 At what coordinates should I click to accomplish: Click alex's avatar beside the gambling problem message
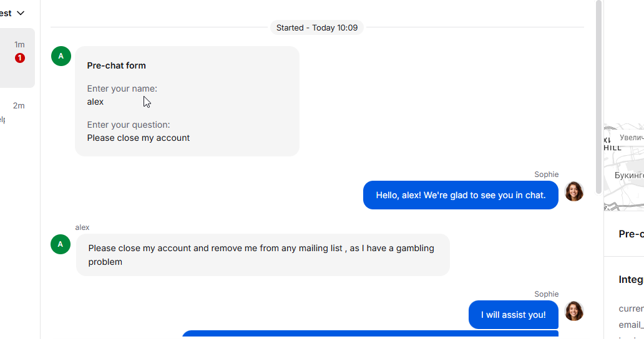pos(61,244)
